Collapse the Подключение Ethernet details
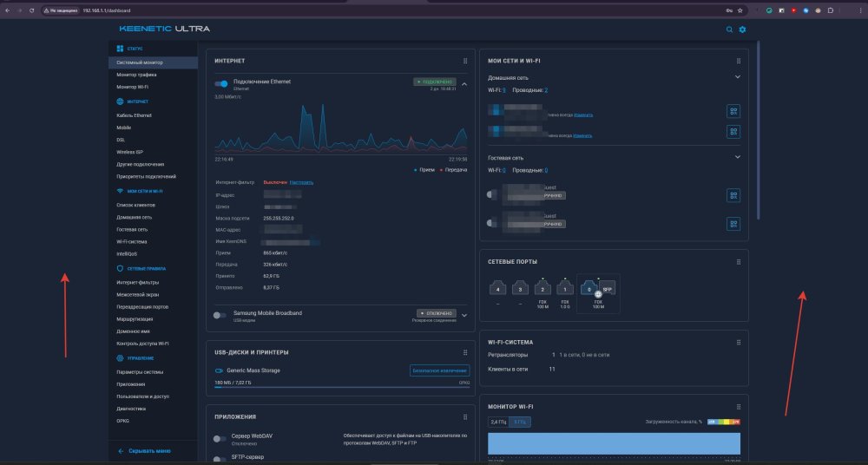Screen dimensions: 868x465 (464, 84)
